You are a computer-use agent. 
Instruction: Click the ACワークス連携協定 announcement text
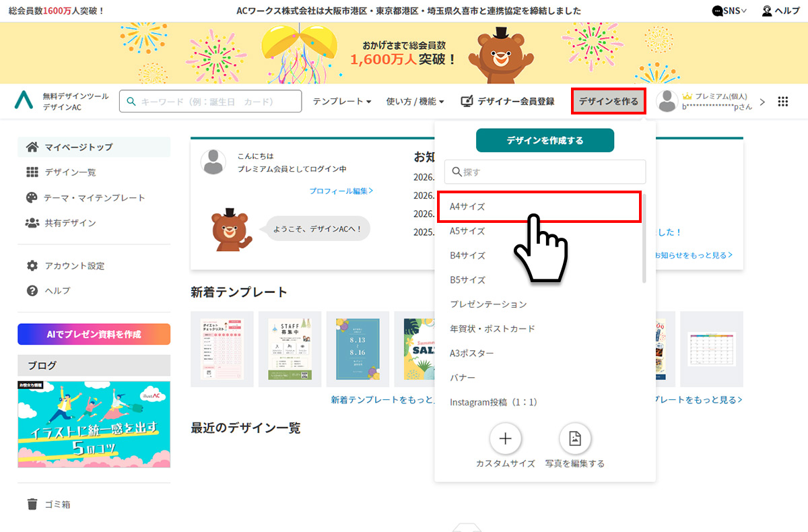coord(409,11)
